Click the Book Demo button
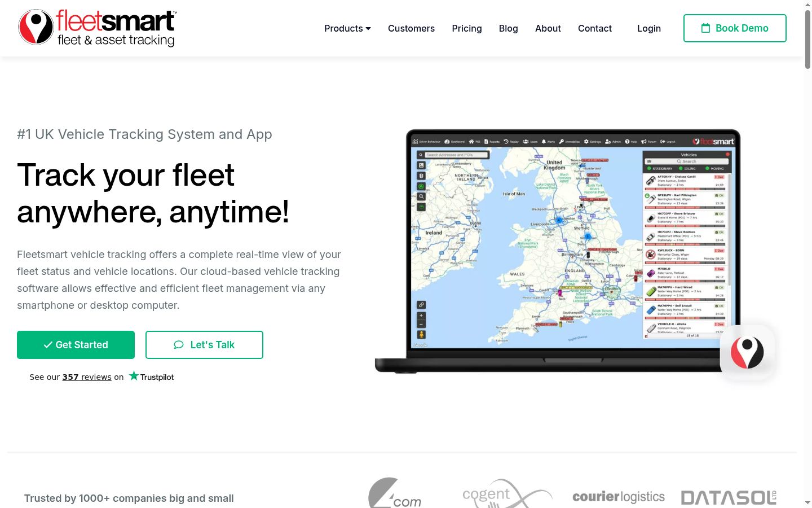The height and width of the screenshot is (508, 812). 735,28
